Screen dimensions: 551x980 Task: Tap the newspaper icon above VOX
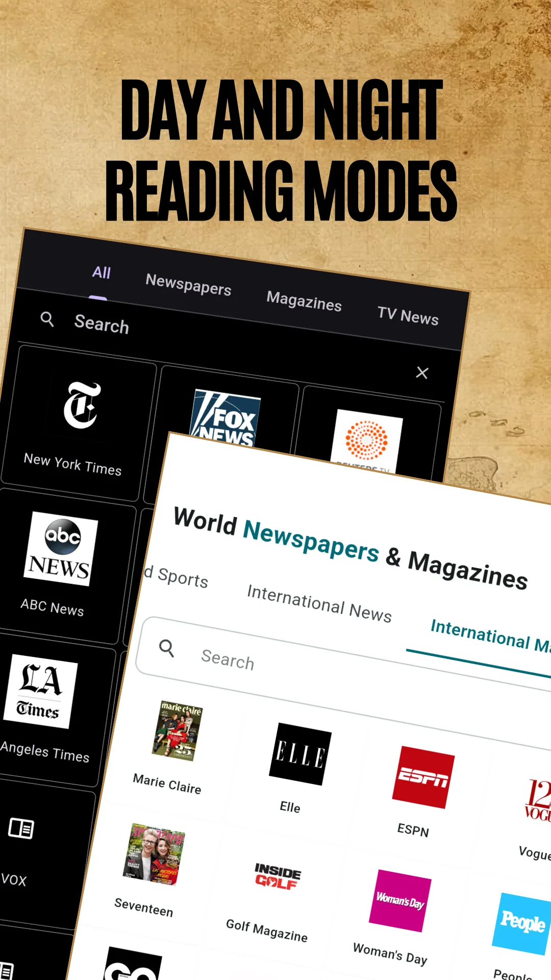click(21, 828)
